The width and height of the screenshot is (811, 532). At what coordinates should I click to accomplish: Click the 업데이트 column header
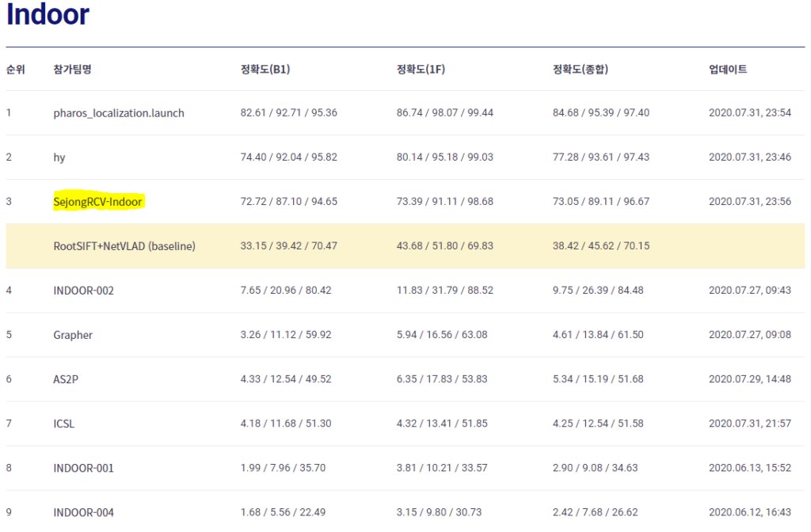(x=728, y=70)
